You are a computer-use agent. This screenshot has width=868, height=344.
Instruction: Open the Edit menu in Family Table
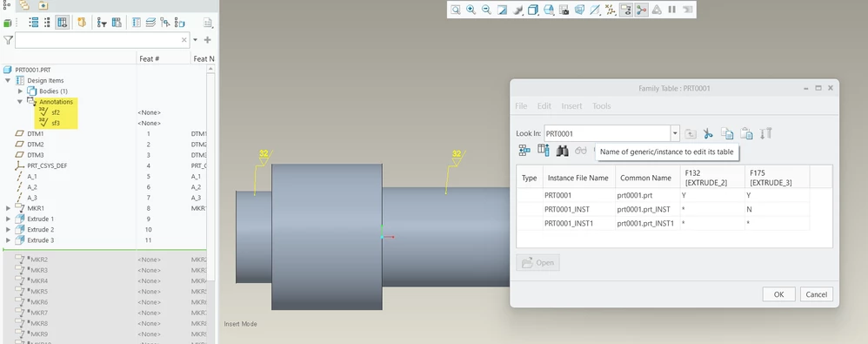(544, 105)
